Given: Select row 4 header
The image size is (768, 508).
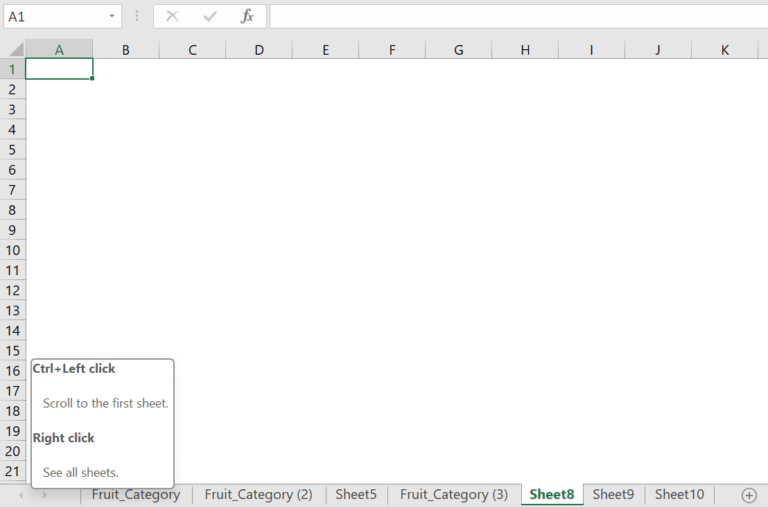Looking at the screenshot, I should pyautogui.click(x=13, y=129).
